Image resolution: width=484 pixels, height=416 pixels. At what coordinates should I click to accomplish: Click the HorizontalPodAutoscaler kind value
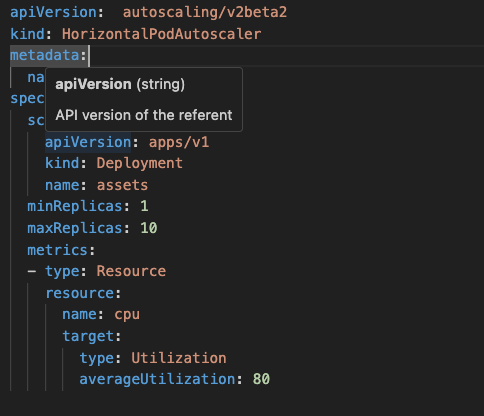[x=161, y=34]
